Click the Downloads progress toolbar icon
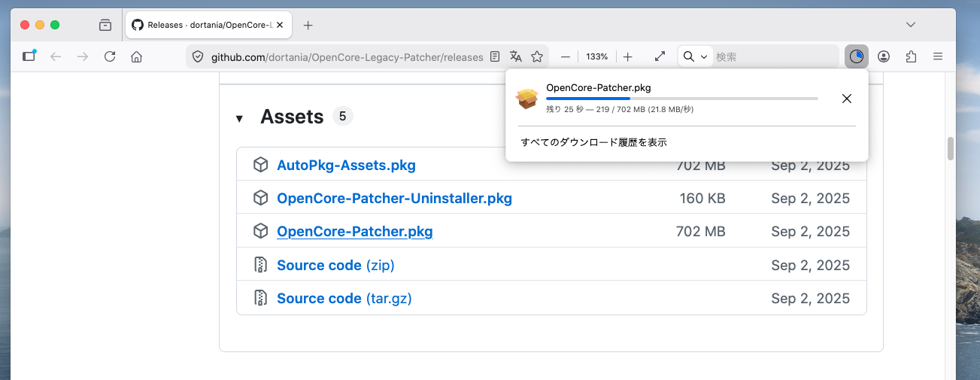The image size is (980, 380). [x=856, y=56]
